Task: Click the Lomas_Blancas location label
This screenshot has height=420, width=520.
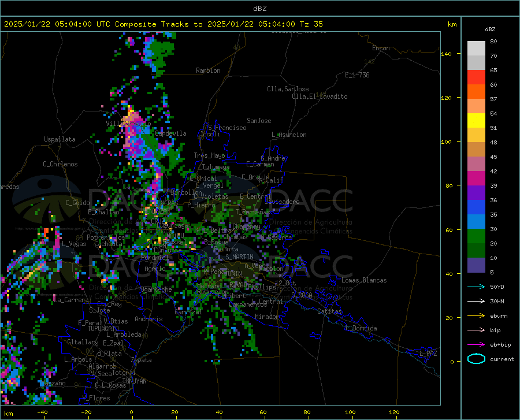Action: pyautogui.click(x=364, y=280)
